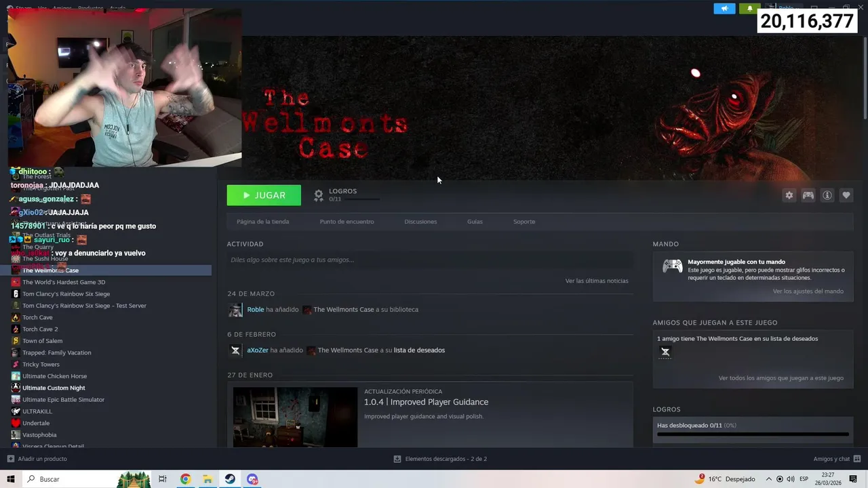Image resolution: width=868 pixels, height=488 pixels.
Task: Open Ver las últimas noticias link
Action: click(x=597, y=281)
